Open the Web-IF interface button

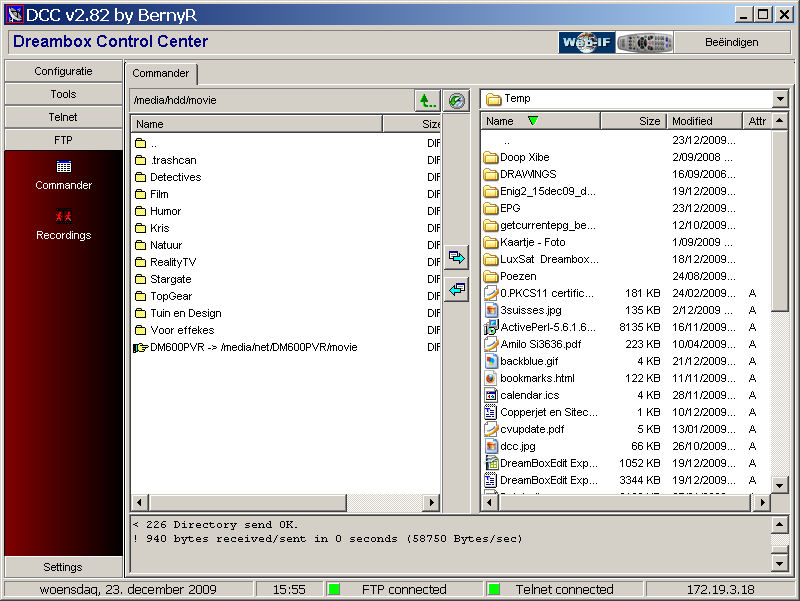click(587, 42)
